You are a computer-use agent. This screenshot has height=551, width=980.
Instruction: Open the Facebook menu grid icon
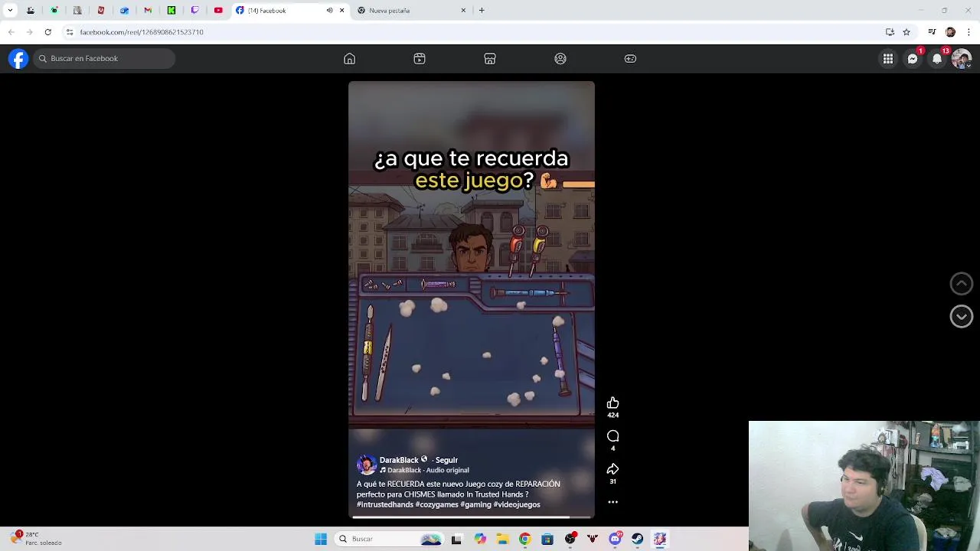888,59
